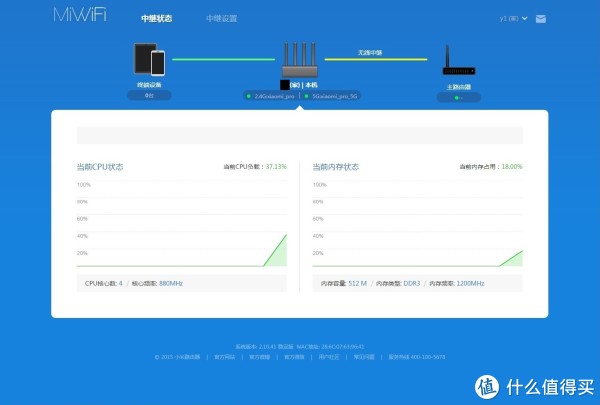The image size is (600, 405).
Task: Open the mail envelope icon
Action: (541, 19)
